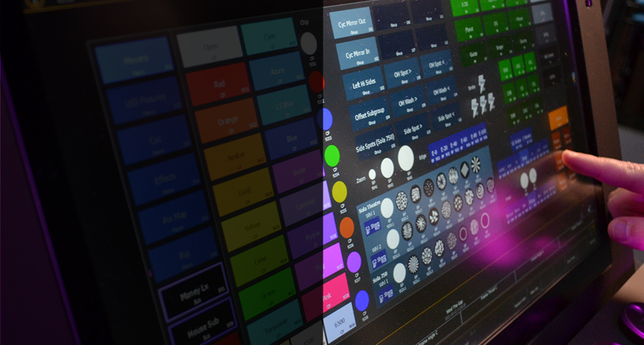The width and height of the screenshot is (644, 345).
Task: Select the open gobo circle in the Whl 2 row
Action: (x=393, y=239)
